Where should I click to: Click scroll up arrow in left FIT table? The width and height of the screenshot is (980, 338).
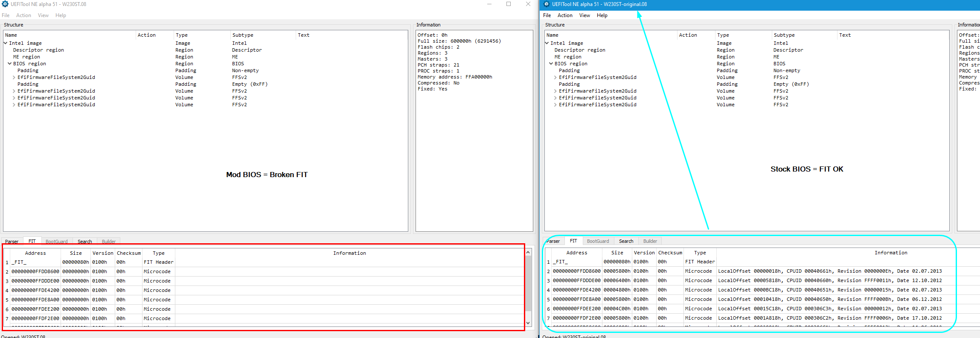click(528, 252)
